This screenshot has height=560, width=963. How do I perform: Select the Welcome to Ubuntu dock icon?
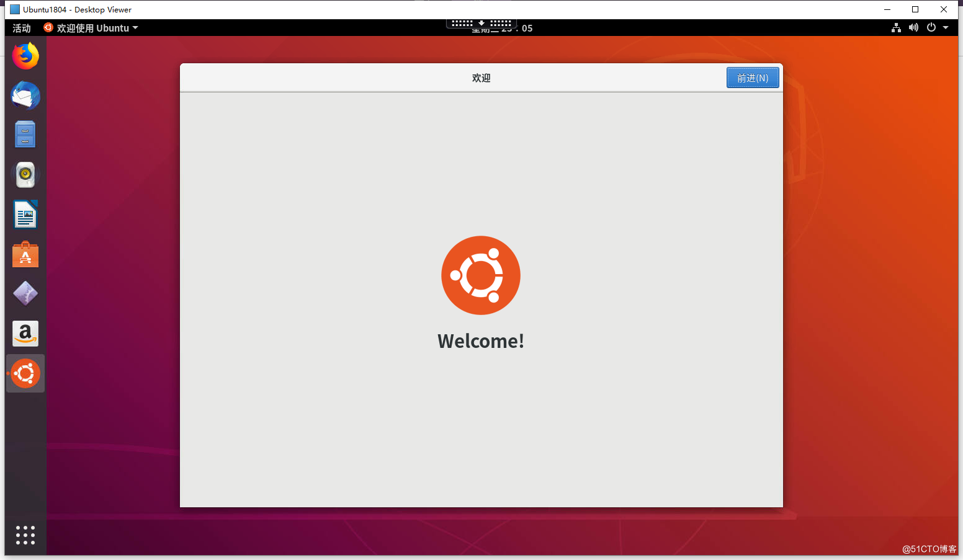[x=25, y=373]
